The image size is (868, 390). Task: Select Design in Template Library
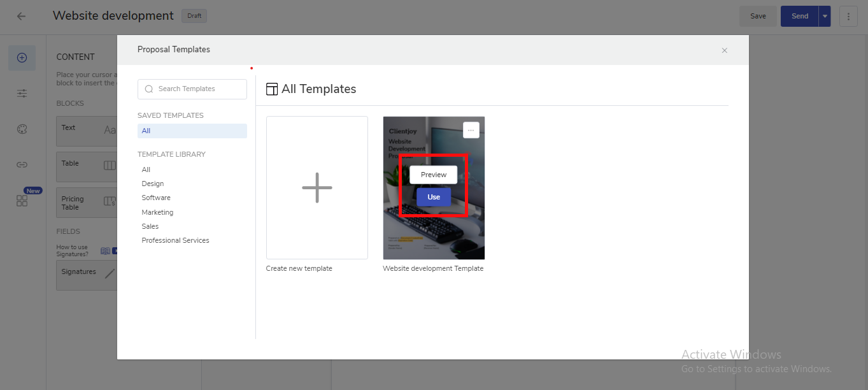[x=153, y=184]
